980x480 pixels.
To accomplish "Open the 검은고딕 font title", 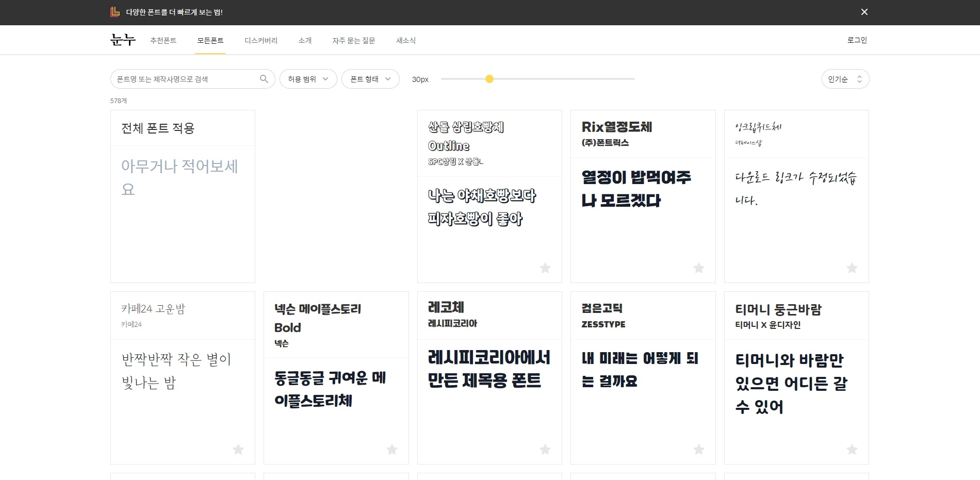I will point(602,308).
